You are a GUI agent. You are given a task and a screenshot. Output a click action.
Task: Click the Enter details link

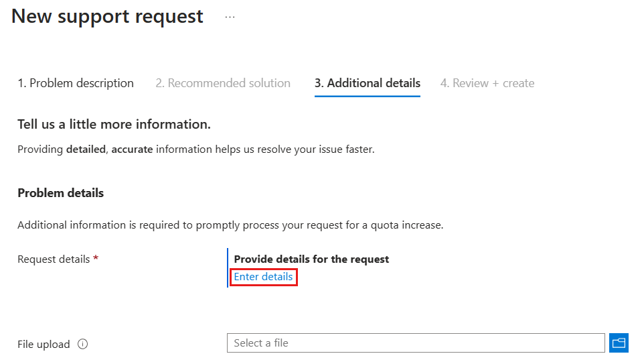pyautogui.click(x=263, y=277)
